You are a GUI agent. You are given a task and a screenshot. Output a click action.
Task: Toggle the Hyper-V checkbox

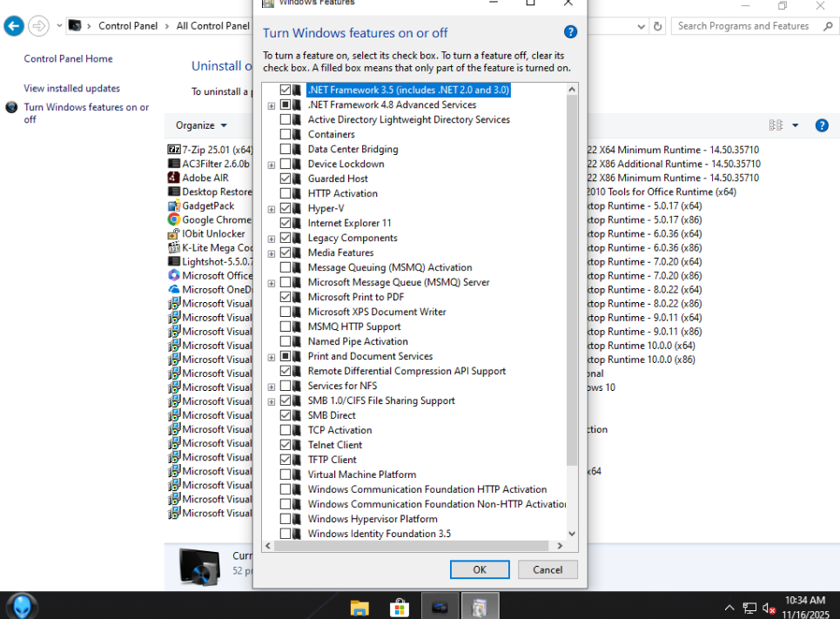point(285,208)
